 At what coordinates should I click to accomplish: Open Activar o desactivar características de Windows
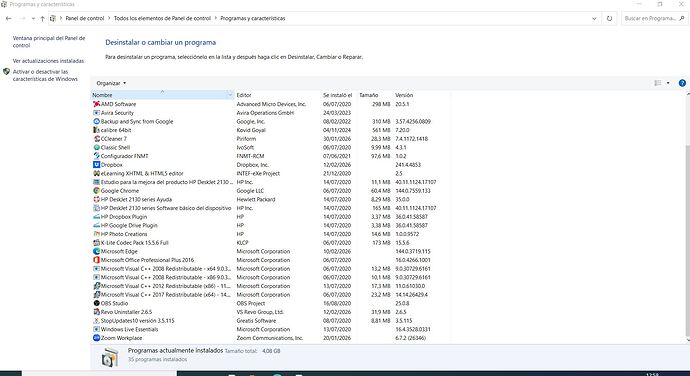pyautogui.click(x=45, y=75)
